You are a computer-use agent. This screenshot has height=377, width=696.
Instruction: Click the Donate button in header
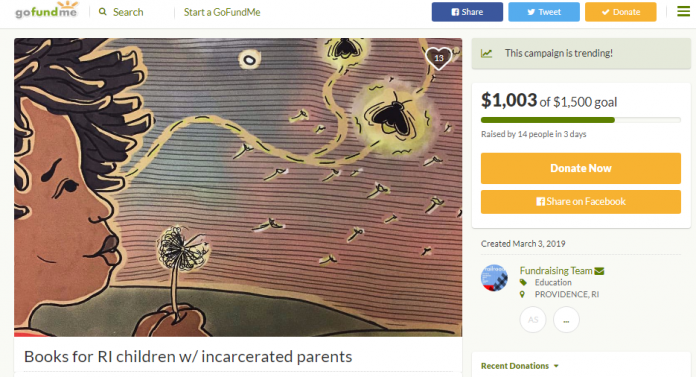621,12
